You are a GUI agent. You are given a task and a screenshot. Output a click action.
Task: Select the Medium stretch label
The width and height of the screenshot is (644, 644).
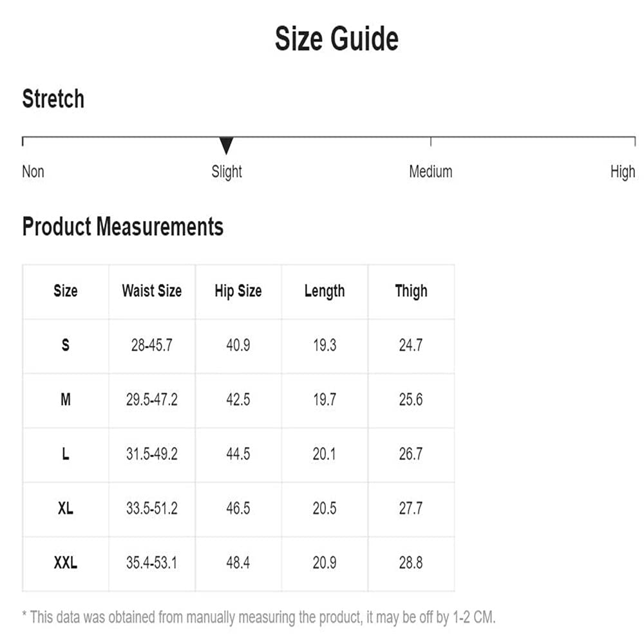click(x=431, y=171)
